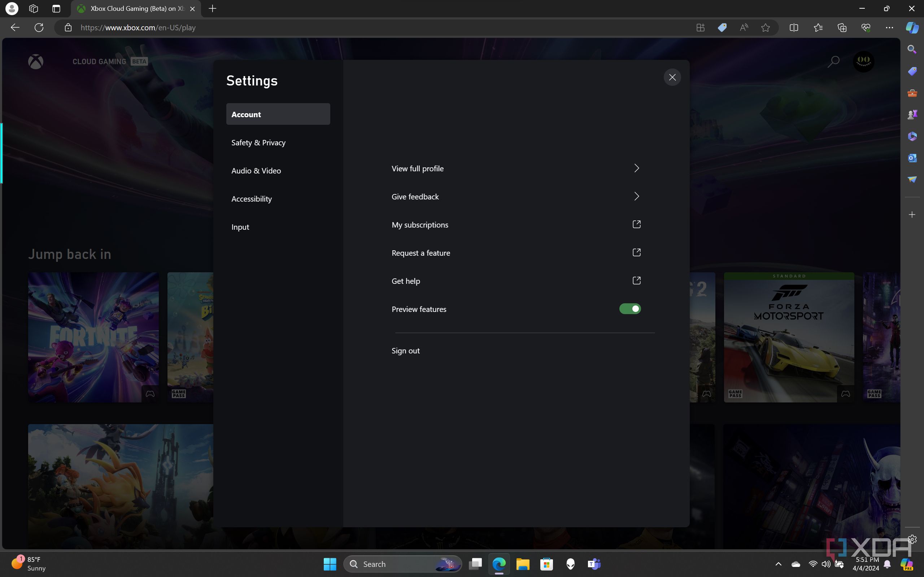Screen dimensions: 924x577
Task: Open the Accessibility settings section
Action: click(251, 199)
